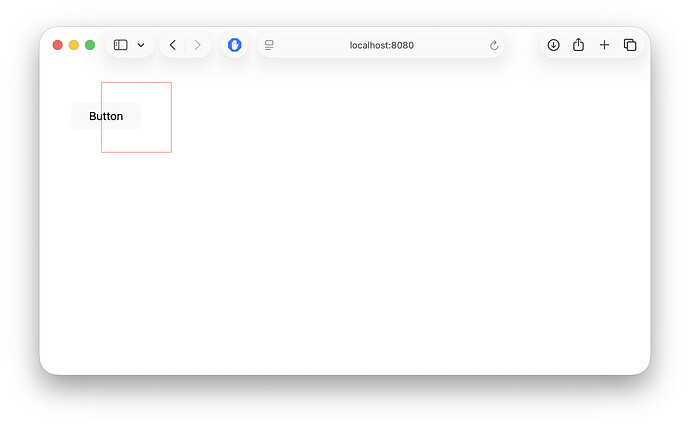Enter full screen with the green button
The image size is (690, 427).
(90, 45)
